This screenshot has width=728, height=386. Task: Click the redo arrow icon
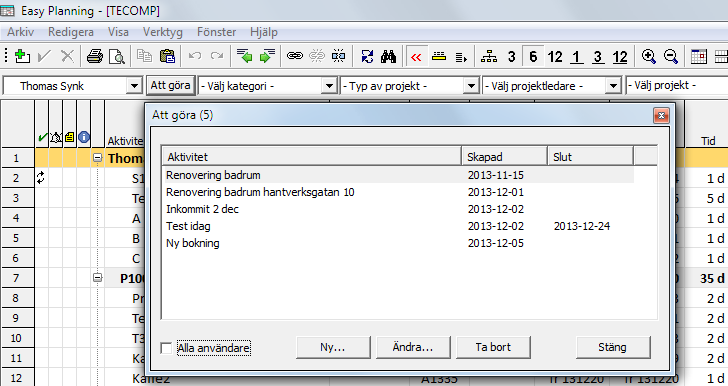(x=217, y=56)
